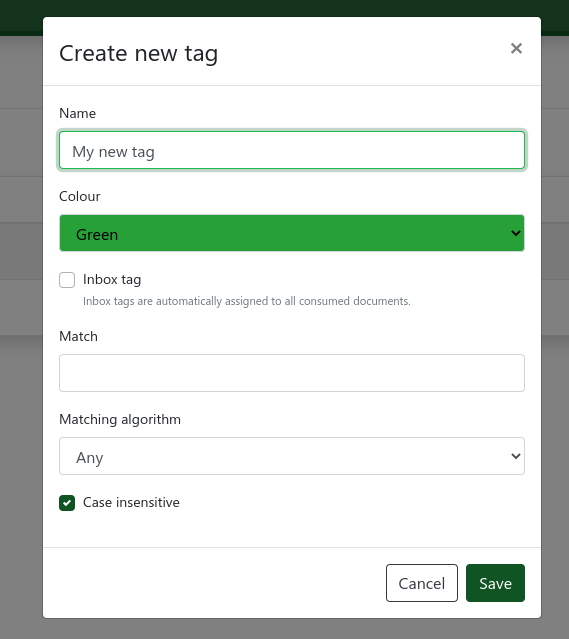This screenshot has width=569, height=639.
Task: Click the "Create new tag" dialog title
Action: pos(139,54)
